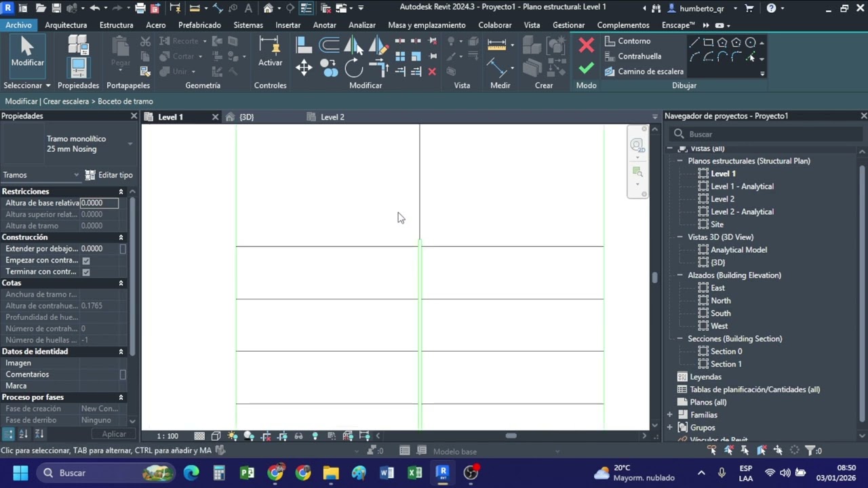Click the Print icon in quick access toolbar
Screen dimensions: 868x488
(x=140, y=8)
